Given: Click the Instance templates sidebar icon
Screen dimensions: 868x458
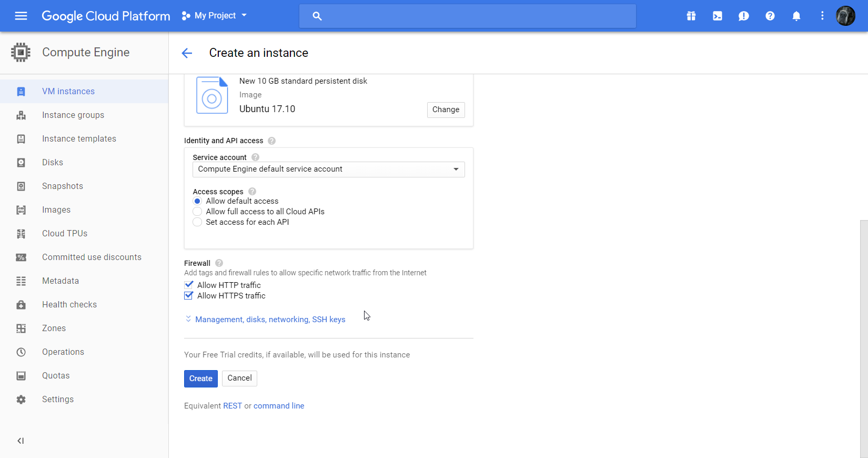Looking at the screenshot, I should click(21, 139).
